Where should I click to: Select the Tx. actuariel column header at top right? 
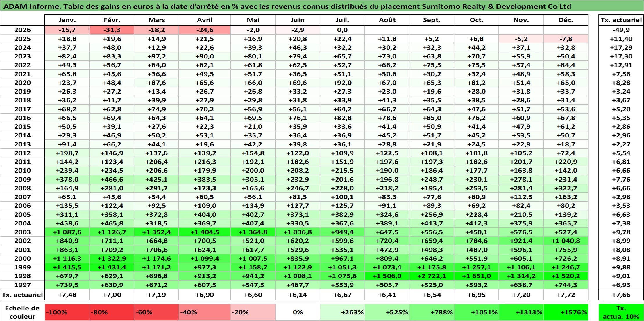pos(621,20)
